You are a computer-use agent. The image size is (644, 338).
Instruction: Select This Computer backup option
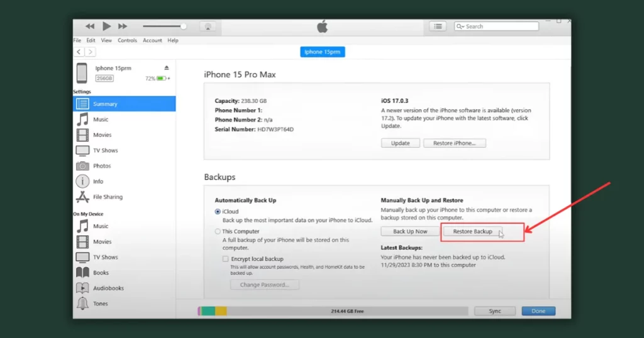[218, 231]
